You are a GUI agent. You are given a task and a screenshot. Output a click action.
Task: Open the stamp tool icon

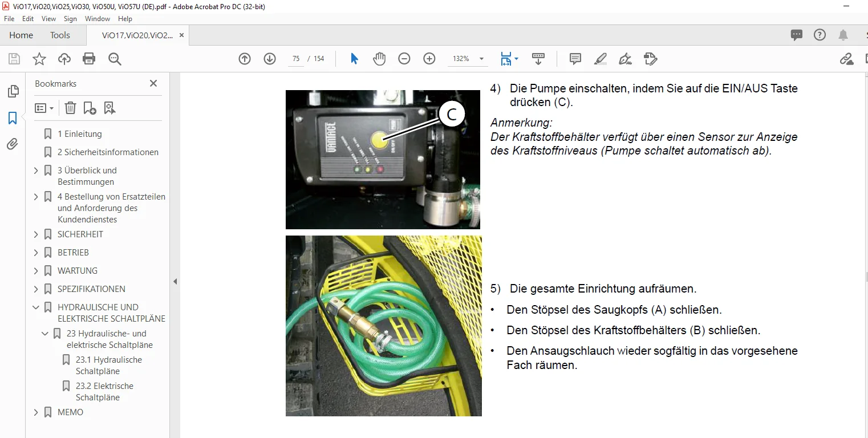650,59
